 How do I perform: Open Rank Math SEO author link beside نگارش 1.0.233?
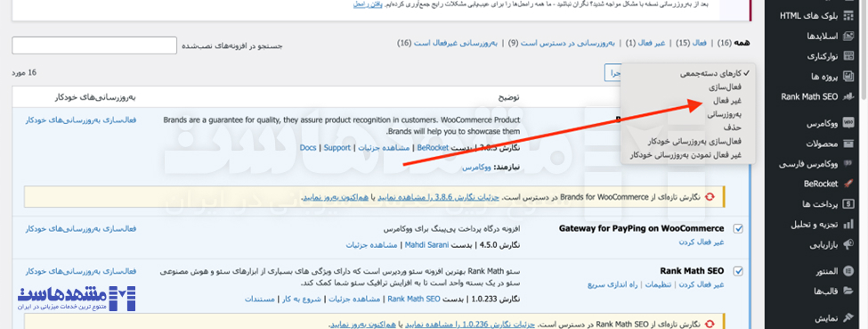click(413, 299)
